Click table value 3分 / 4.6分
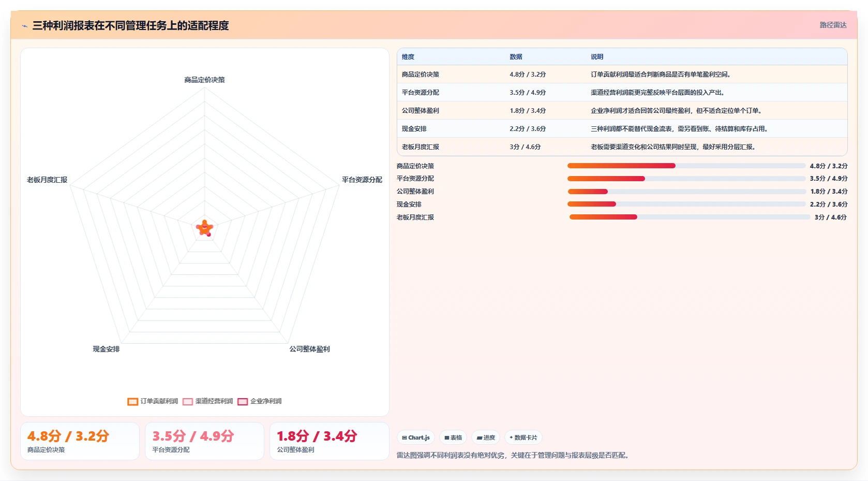 [525, 147]
